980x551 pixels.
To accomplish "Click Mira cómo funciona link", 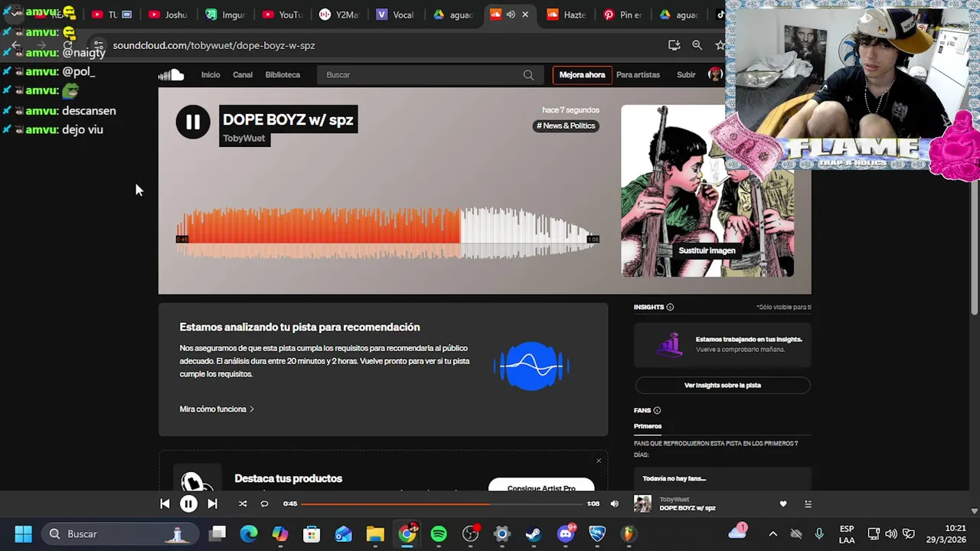I will [217, 409].
